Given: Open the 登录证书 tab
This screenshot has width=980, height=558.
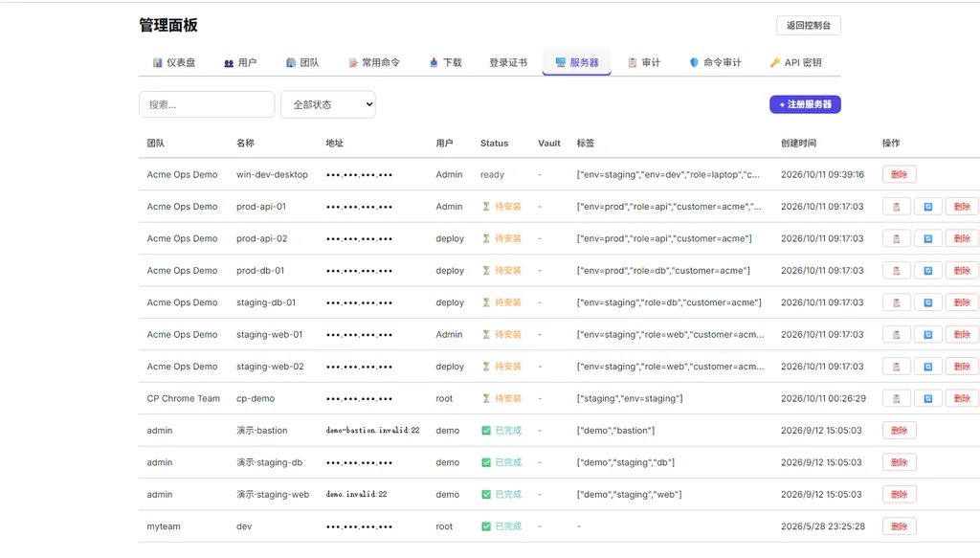Looking at the screenshot, I should click(x=508, y=62).
